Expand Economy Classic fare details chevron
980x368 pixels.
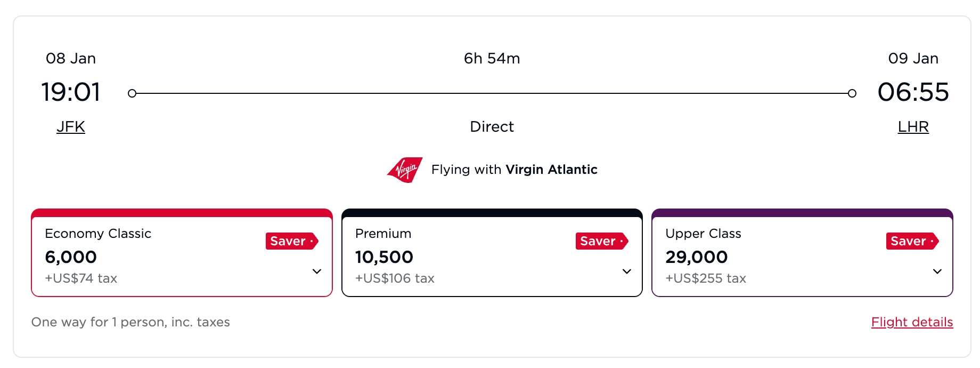coord(317,271)
